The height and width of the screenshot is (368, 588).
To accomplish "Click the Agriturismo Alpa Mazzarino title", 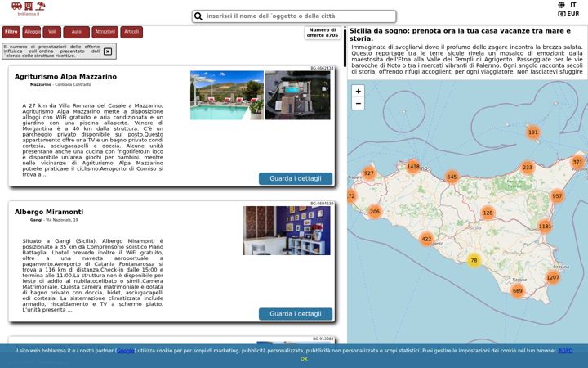I will (65, 77).
